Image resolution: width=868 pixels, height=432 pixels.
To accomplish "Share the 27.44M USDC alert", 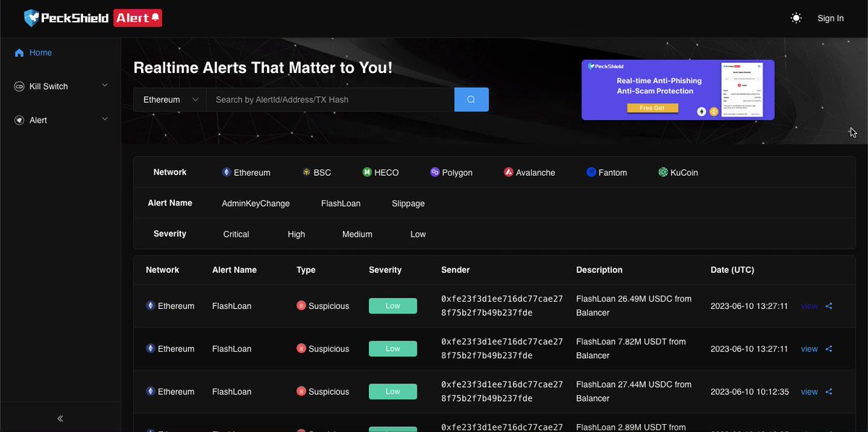I will click(829, 391).
